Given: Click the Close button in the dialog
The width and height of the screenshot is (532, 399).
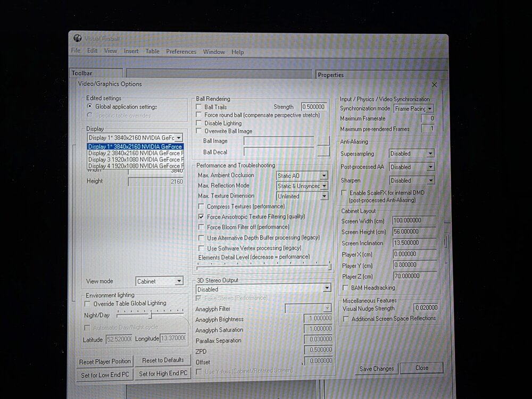Looking at the screenshot, I should tap(422, 368).
